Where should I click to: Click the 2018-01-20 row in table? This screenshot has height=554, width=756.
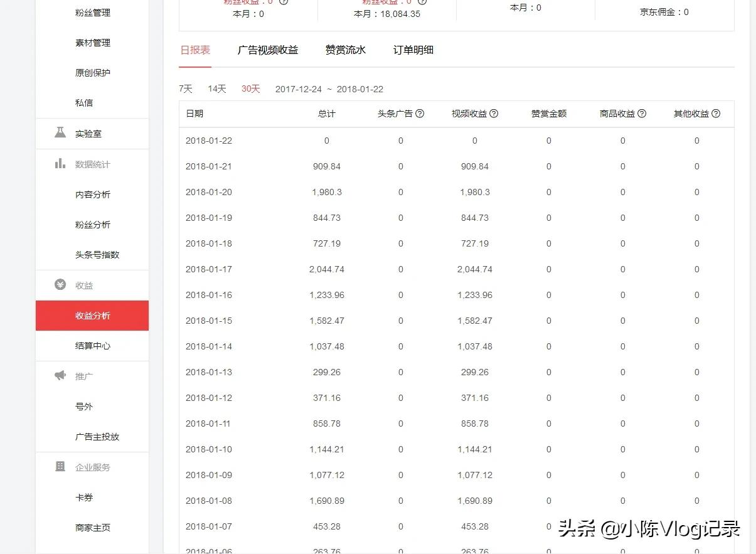click(209, 192)
